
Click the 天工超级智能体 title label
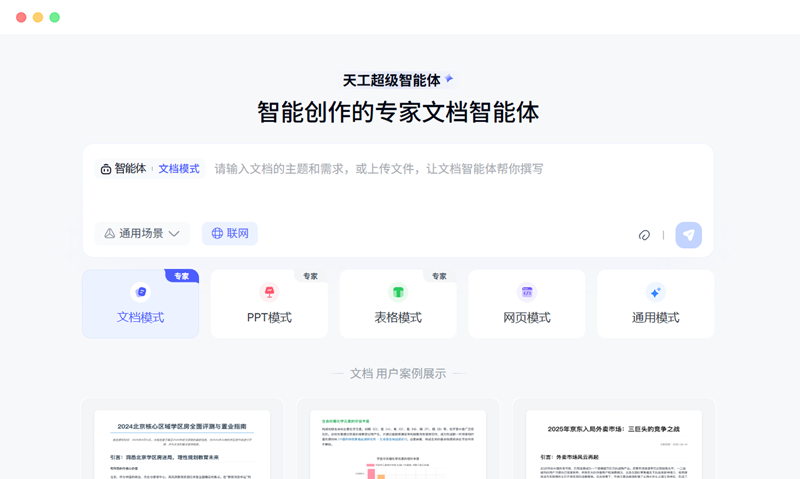point(391,80)
